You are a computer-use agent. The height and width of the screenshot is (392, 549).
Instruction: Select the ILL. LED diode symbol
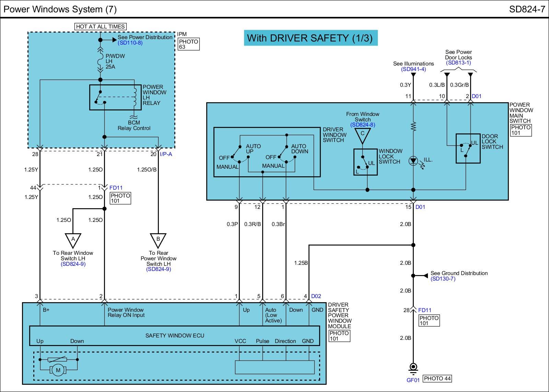point(413,161)
